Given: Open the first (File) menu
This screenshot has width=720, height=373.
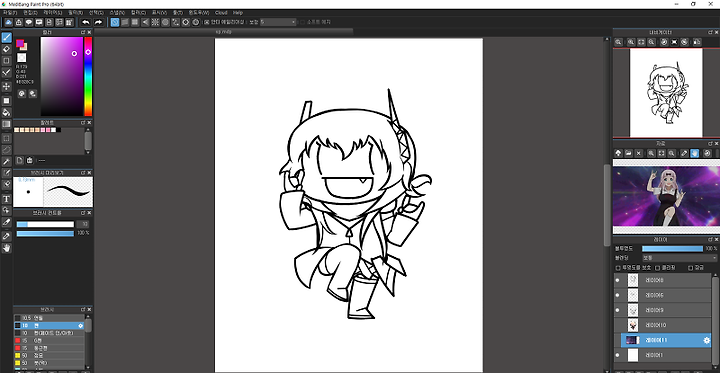Looking at the screenshot, I should 10,12.
